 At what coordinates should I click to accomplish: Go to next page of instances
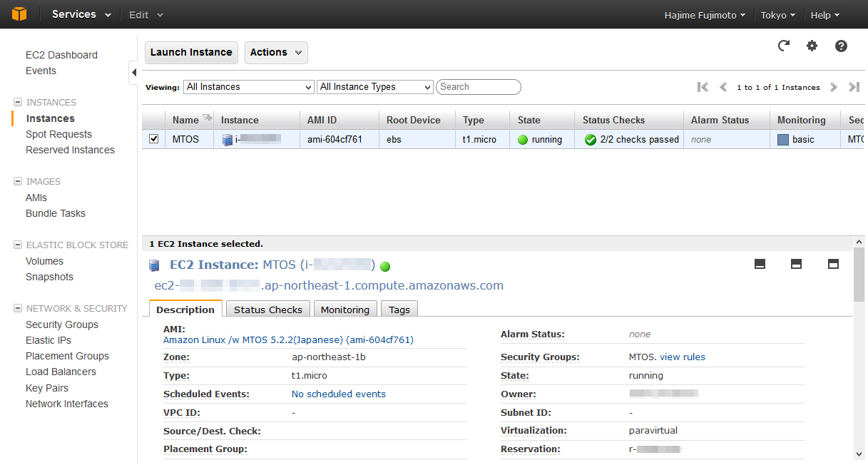tap(833, 87)
